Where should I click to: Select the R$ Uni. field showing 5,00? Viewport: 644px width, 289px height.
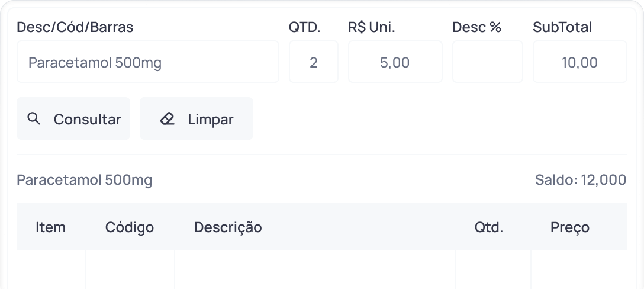[x=395, y=62]
